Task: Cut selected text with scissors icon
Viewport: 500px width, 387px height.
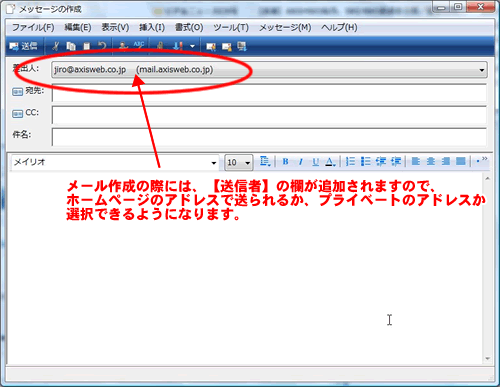Action: (56, 46)
